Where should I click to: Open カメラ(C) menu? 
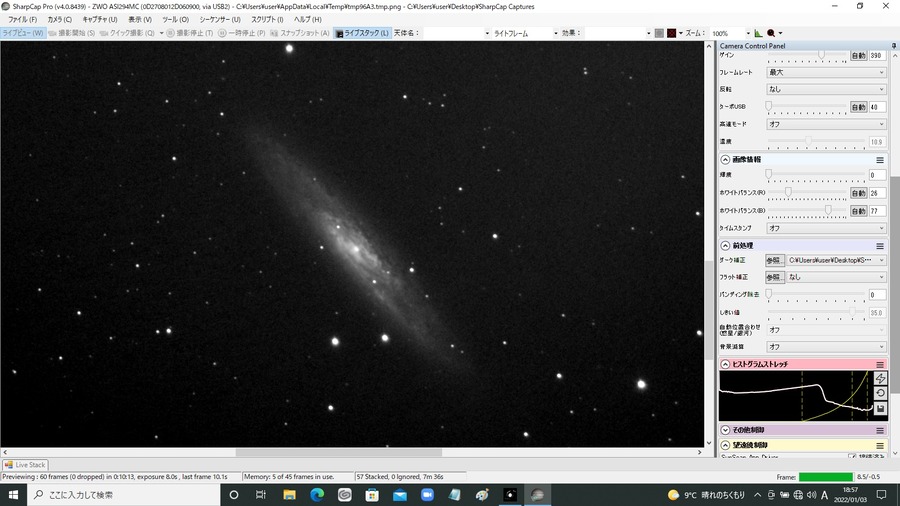[60, 19]
